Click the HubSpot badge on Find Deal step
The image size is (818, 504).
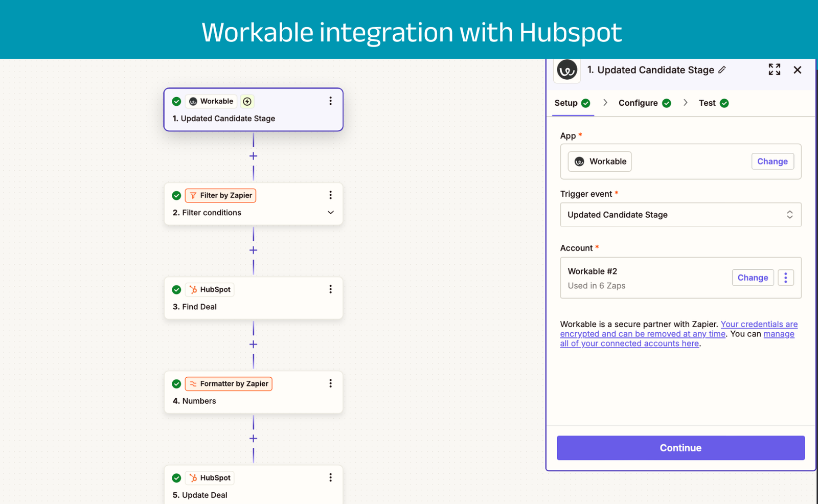[x=210, y=289]
